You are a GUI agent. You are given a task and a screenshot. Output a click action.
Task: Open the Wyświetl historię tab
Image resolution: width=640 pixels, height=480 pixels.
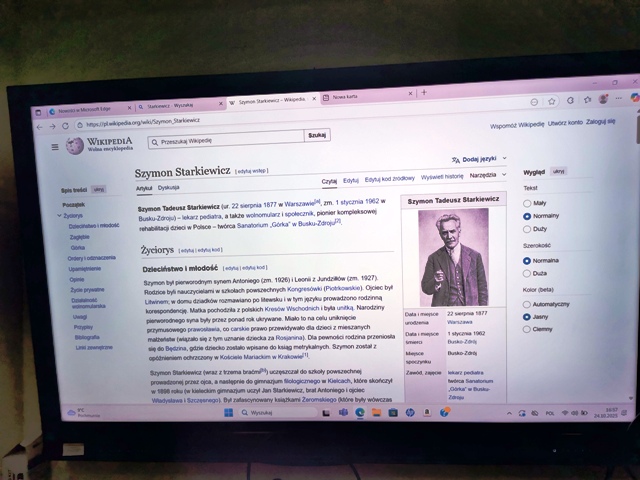[442, 176]
